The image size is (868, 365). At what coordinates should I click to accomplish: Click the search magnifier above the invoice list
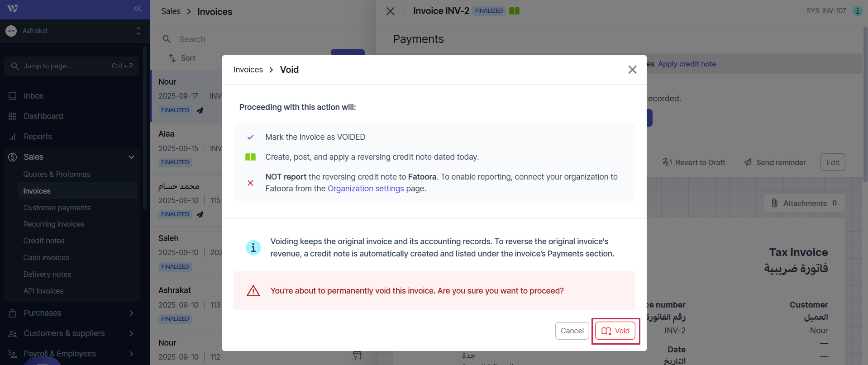tap(167, 39)
